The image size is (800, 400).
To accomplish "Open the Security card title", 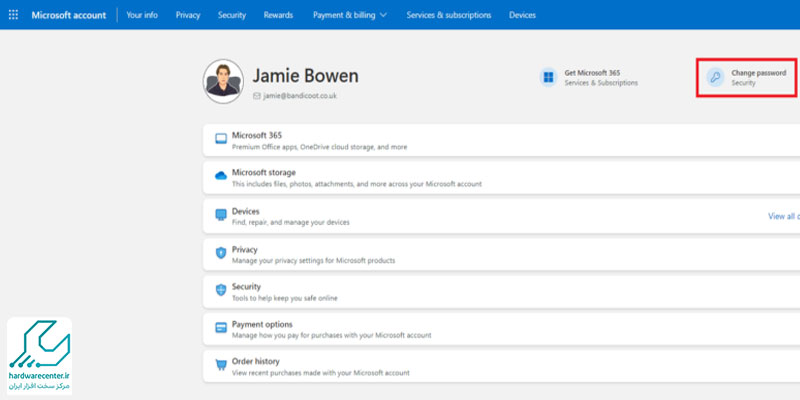I will point(246,287).
